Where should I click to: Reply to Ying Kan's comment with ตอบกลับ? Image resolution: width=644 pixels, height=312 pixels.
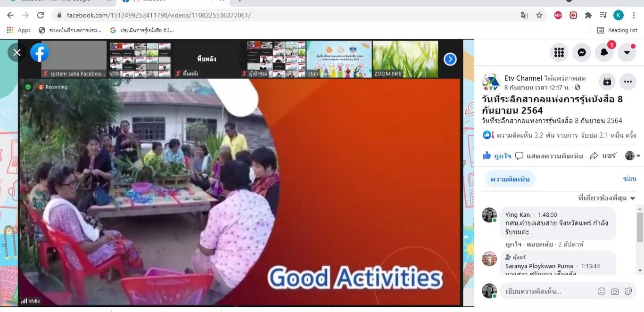(x=539, y=244)
